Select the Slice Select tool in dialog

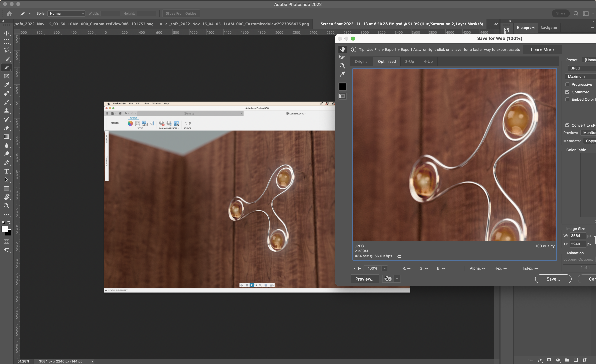(x=342, y=58)
